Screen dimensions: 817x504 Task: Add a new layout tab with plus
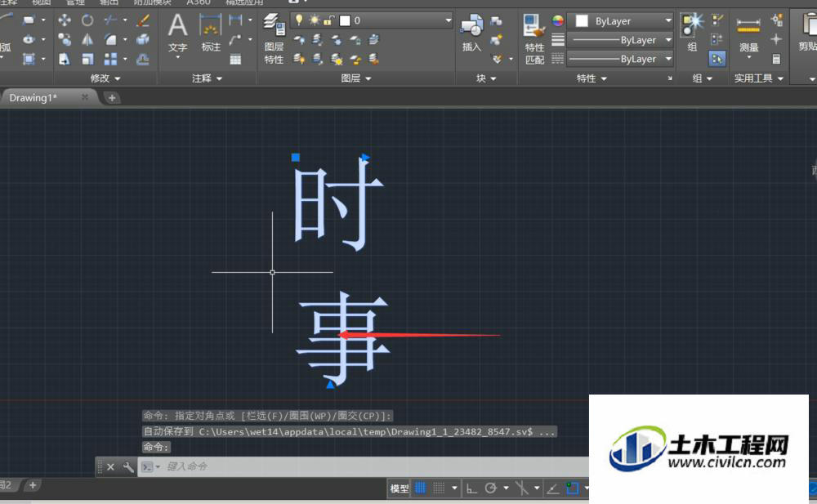(x=33, y=485)
